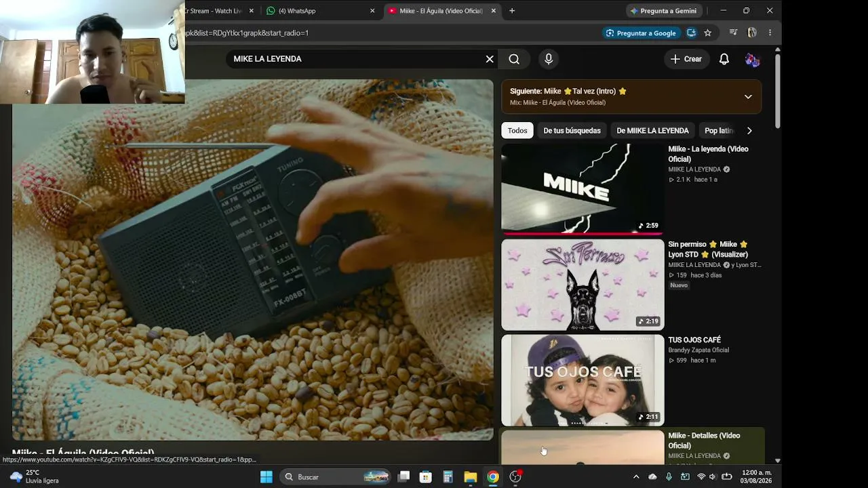Click the '2.1 K hace 1 a' view count
This screenshot has height=488, width=868.
point(692,180)
